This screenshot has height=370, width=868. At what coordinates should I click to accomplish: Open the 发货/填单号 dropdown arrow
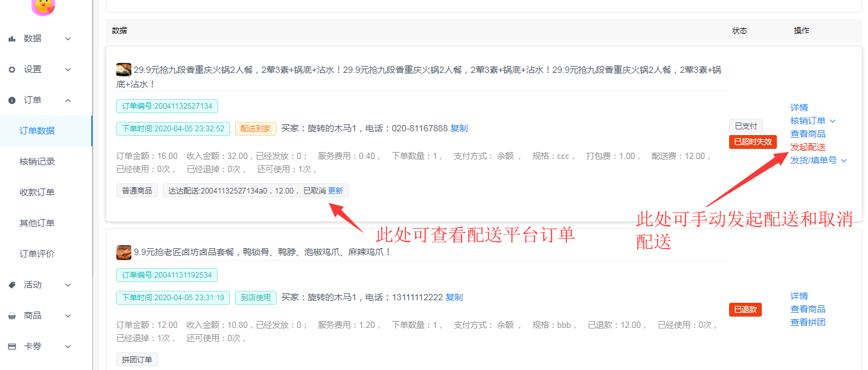click(844, 161)
